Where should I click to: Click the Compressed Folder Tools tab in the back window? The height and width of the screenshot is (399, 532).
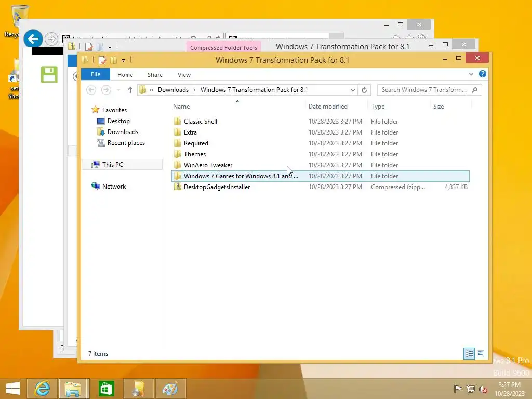223,47
